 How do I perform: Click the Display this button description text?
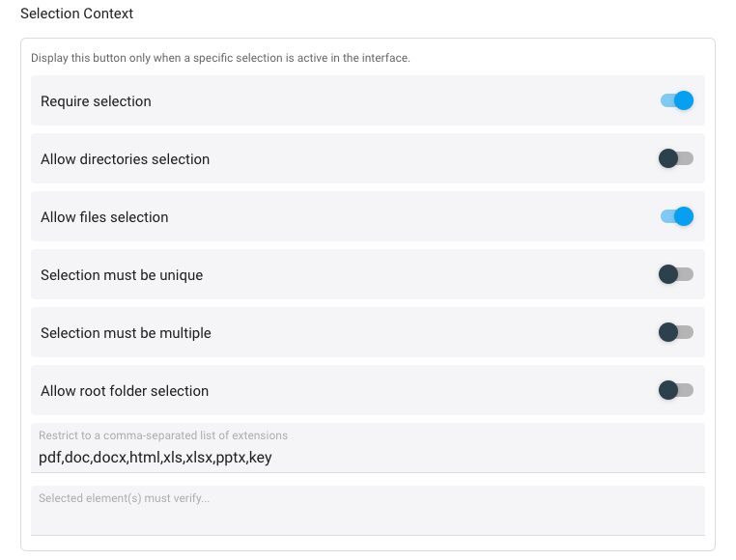coord(220,58)
